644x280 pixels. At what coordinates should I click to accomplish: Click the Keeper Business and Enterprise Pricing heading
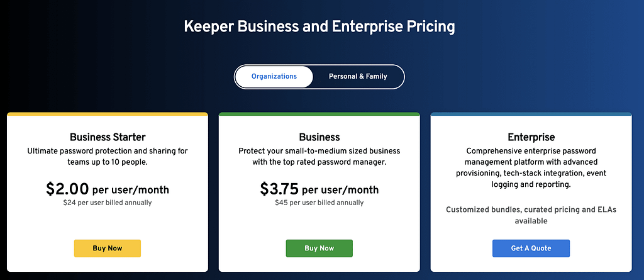tap(319, 27)
